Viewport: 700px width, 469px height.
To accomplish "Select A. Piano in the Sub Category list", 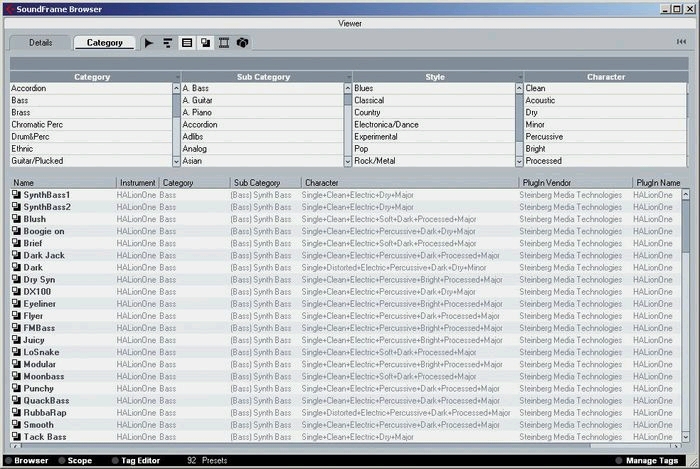I will [x=262, y=112].
